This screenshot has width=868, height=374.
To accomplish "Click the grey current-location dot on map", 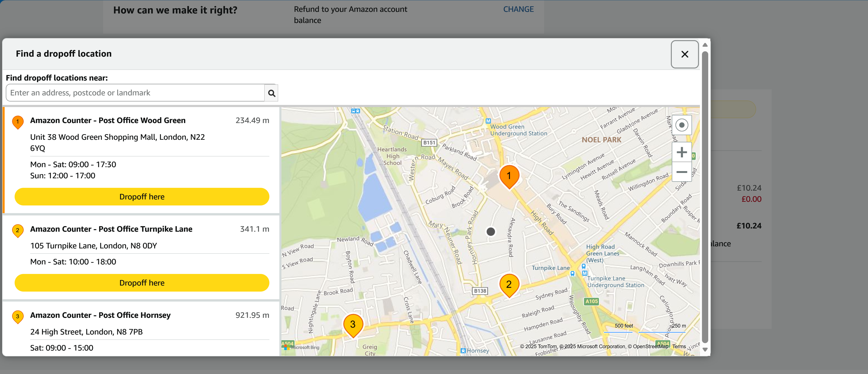I will (491, 231).
